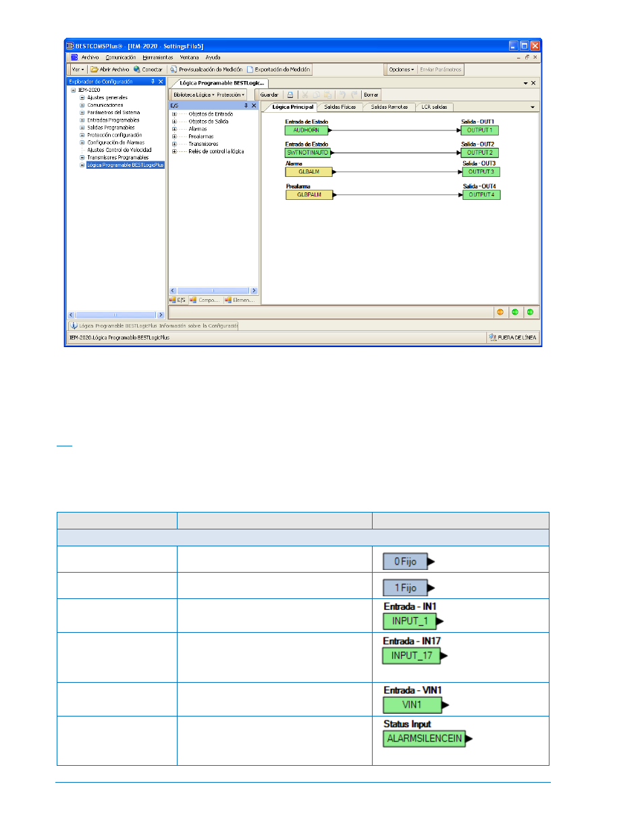Click the orange status indicator light
This screenshot has width=644, height=834.
point(500,312)
